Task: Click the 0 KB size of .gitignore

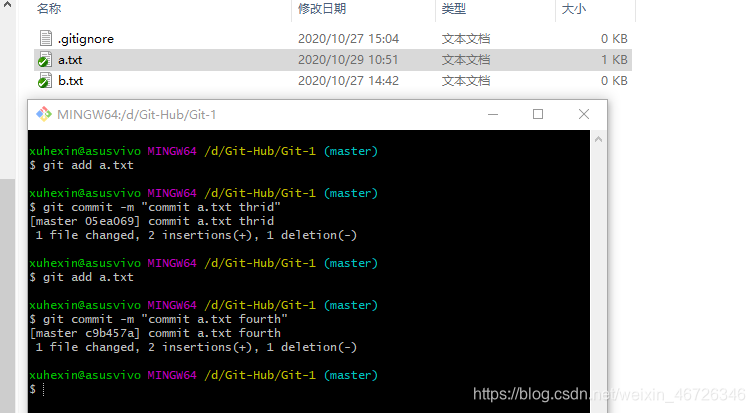Action: [614, 39]
